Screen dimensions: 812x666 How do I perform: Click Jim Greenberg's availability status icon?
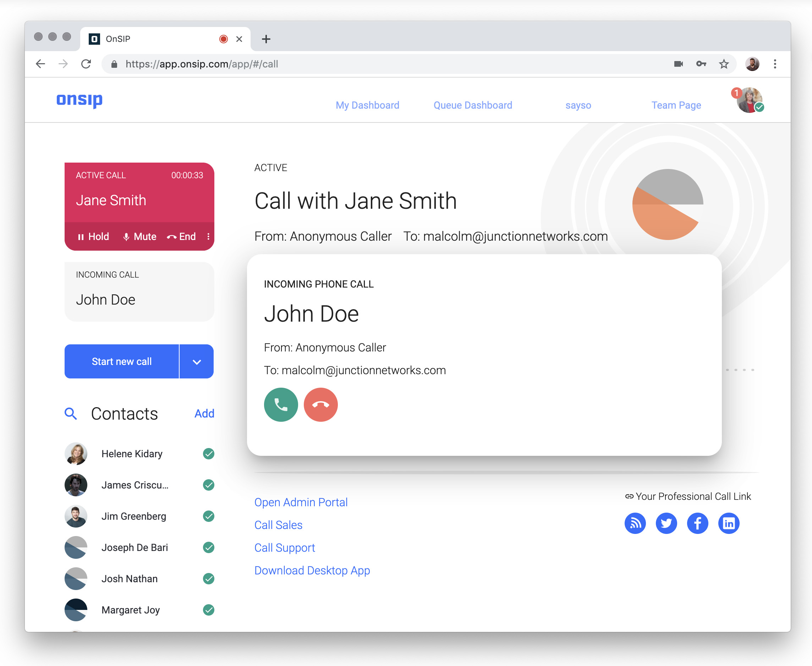(x=209, y=517)
